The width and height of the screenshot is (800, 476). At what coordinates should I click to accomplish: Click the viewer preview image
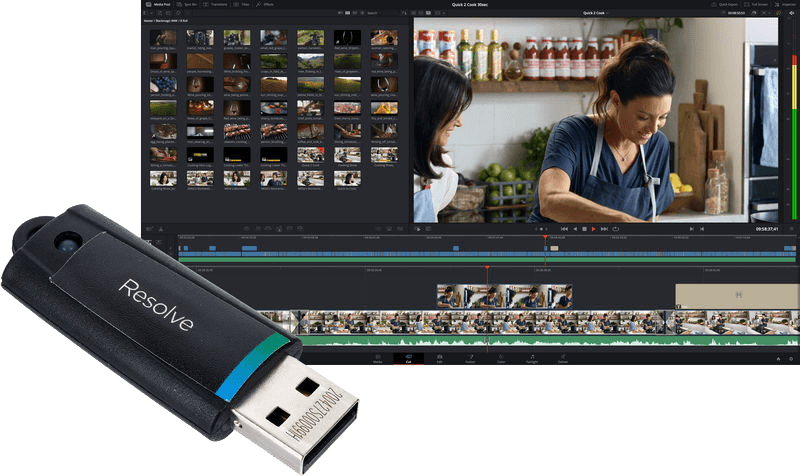pos(596,120)
